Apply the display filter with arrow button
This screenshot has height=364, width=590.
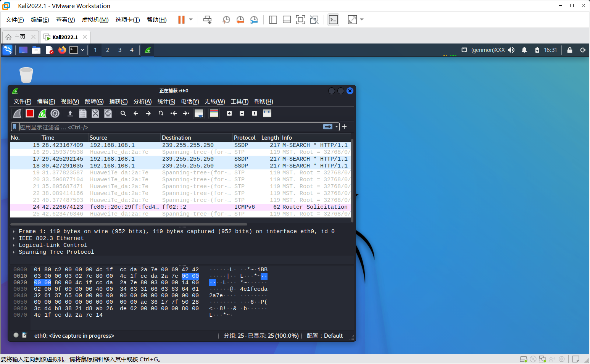(x=327, y=127)
